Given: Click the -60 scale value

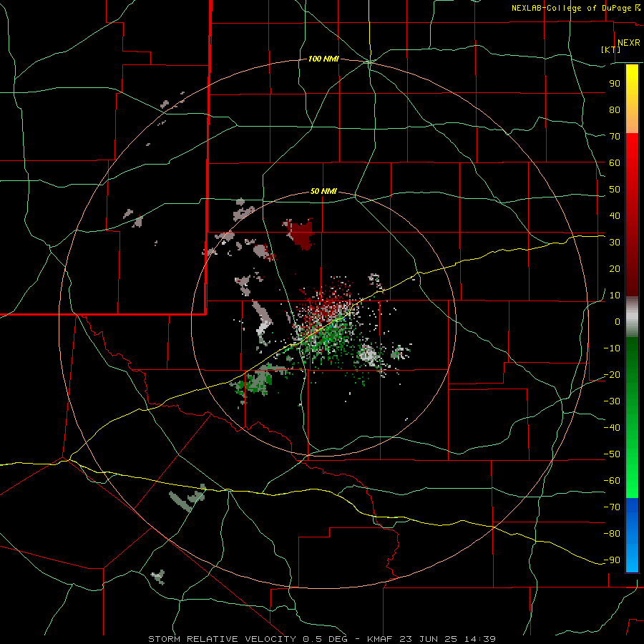Looking at the screenshot, I should (612, 481).
